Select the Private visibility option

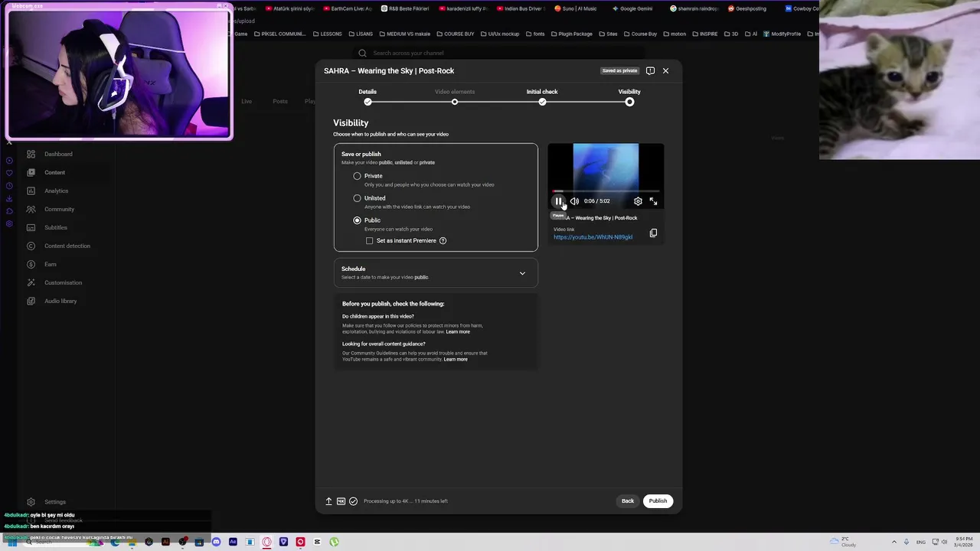pos(357,176)
